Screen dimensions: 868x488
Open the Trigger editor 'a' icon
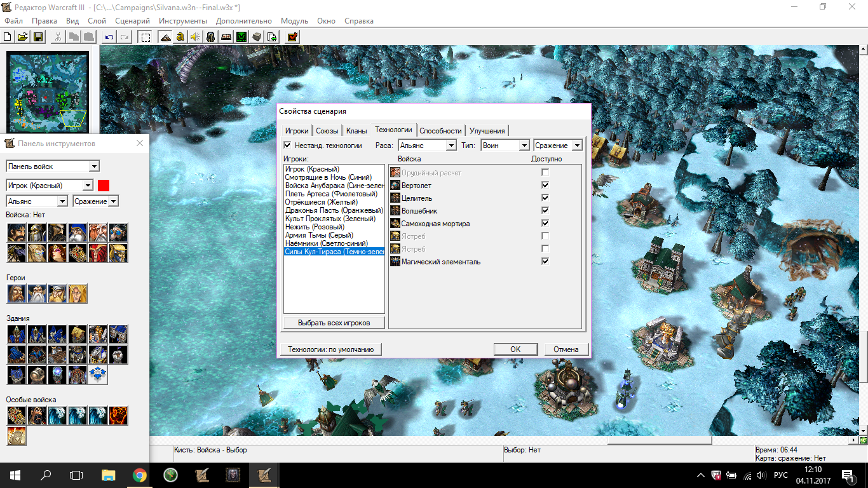click(180, 37)
